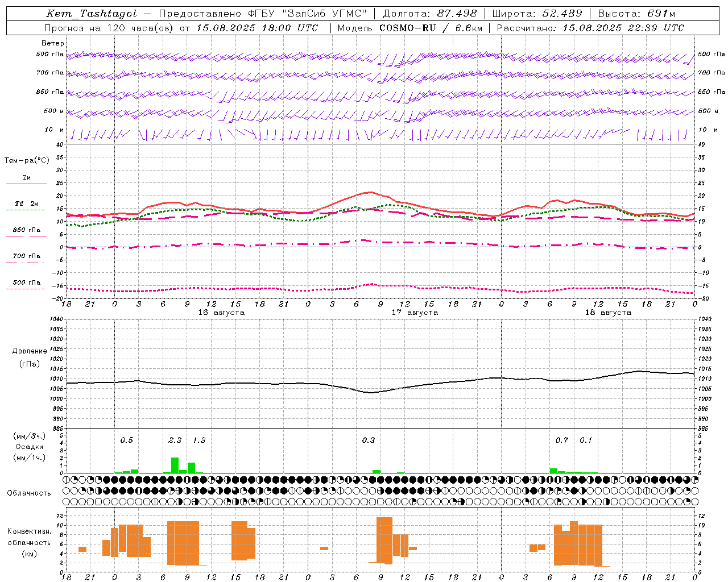Select the 0.7 precipitation amount value
Screen dimensions: 728x582
(x=562, y=440)
